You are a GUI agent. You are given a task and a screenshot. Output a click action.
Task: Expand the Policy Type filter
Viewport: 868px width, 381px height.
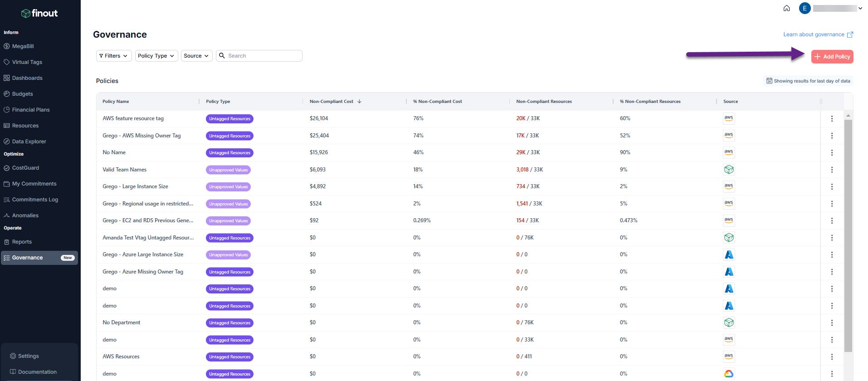[x=156, y=56]
